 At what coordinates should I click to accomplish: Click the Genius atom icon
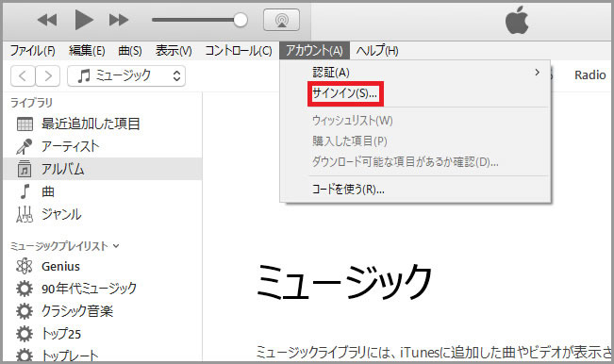(25, 266)
